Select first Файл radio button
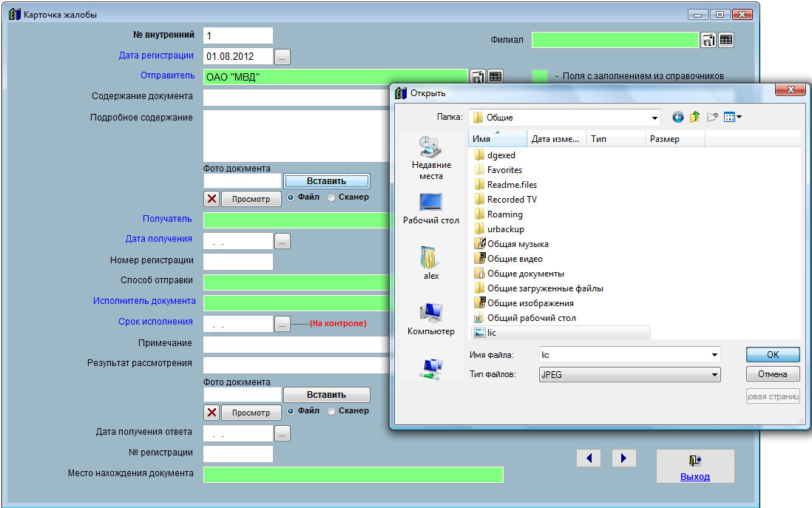 291,197
